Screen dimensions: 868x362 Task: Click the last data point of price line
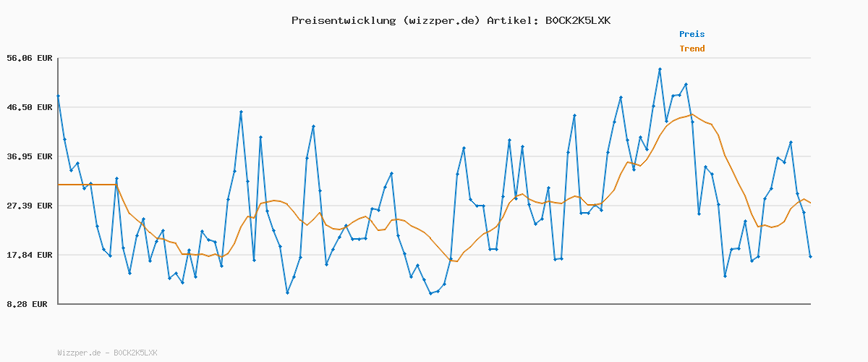pos(810,256)
